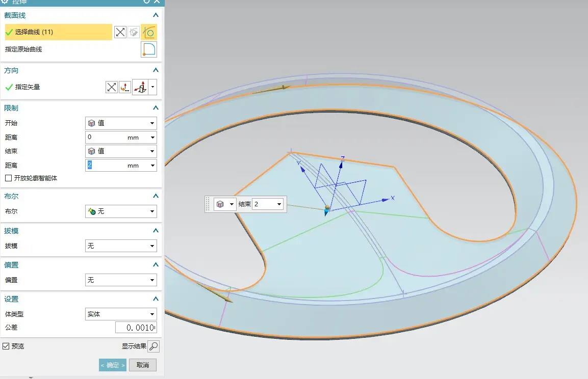Open the 布尔 dropdown showing 无

121,211
